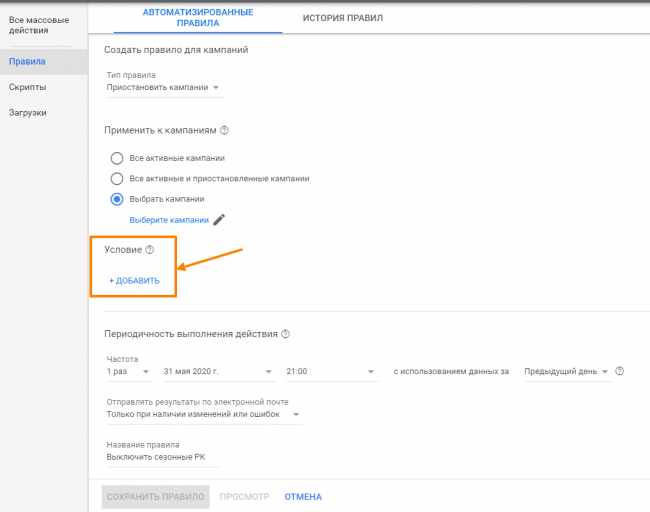This screenshot has width=650, height=512.
Task: Click the Название правила input field
Action: [x=162, y=458]
